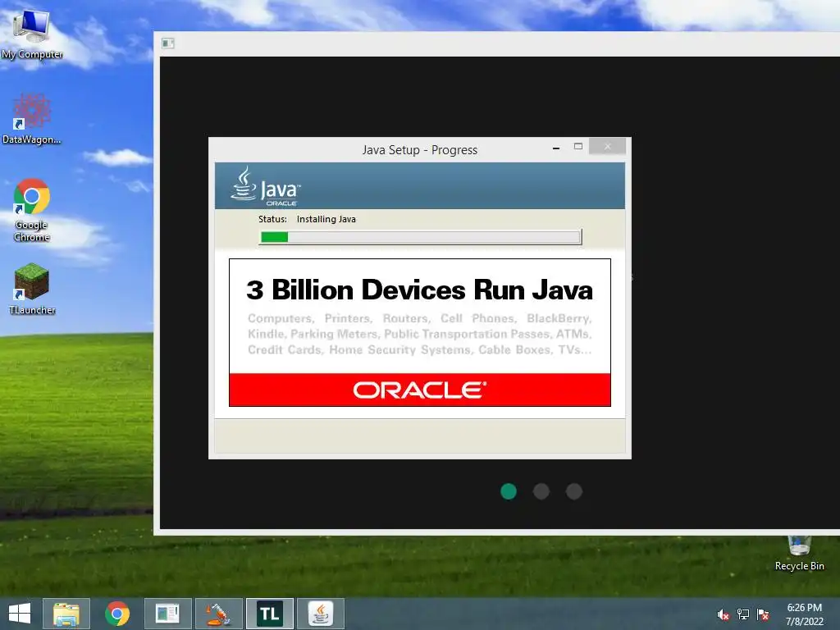Open the network tray icon
840x630 pixels.
(743, 614)
